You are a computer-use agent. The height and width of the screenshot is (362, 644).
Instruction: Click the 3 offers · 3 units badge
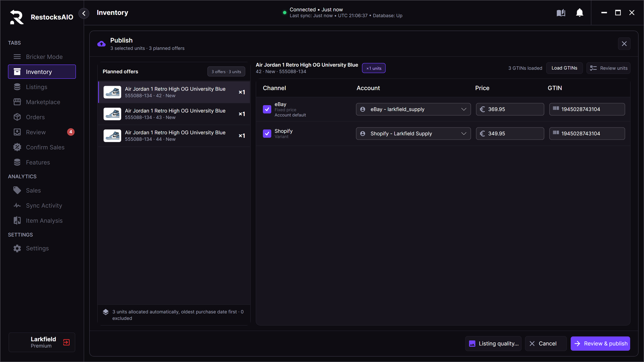(x=226, y=72)
